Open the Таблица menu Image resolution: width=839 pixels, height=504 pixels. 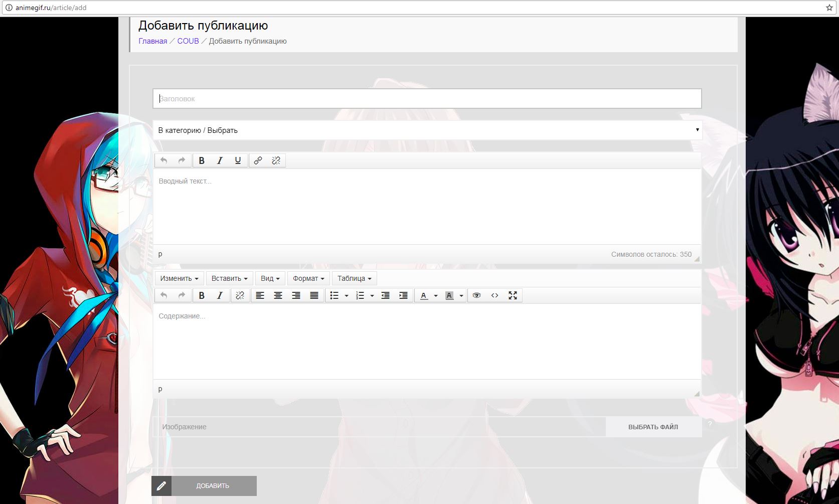coord(355,278)
